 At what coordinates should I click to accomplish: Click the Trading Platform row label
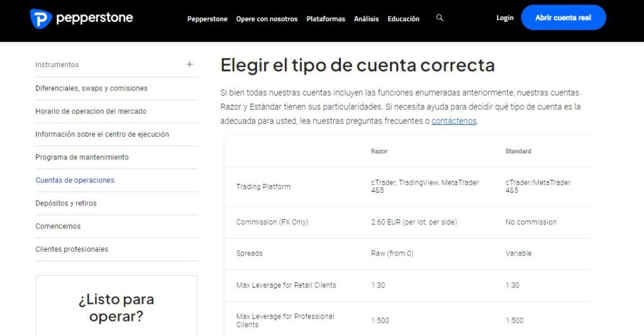tap(264, 187)
